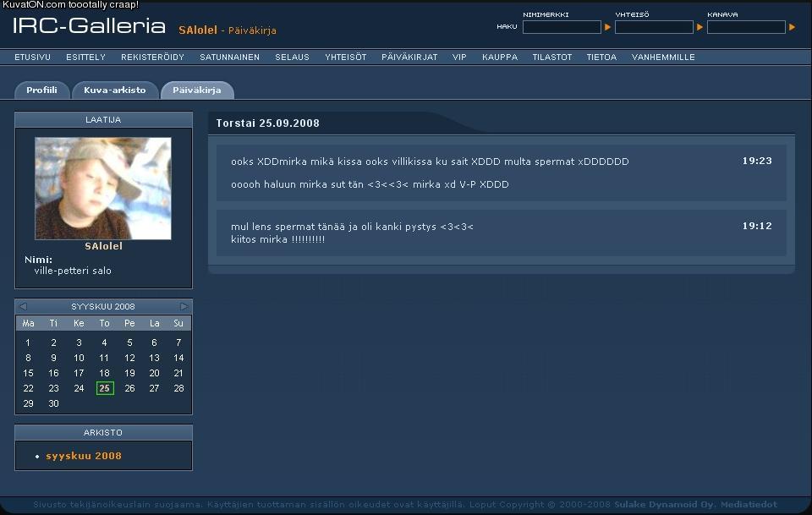Click the ARKISTO panel header

pyautogui.click(x=103, y=432)
